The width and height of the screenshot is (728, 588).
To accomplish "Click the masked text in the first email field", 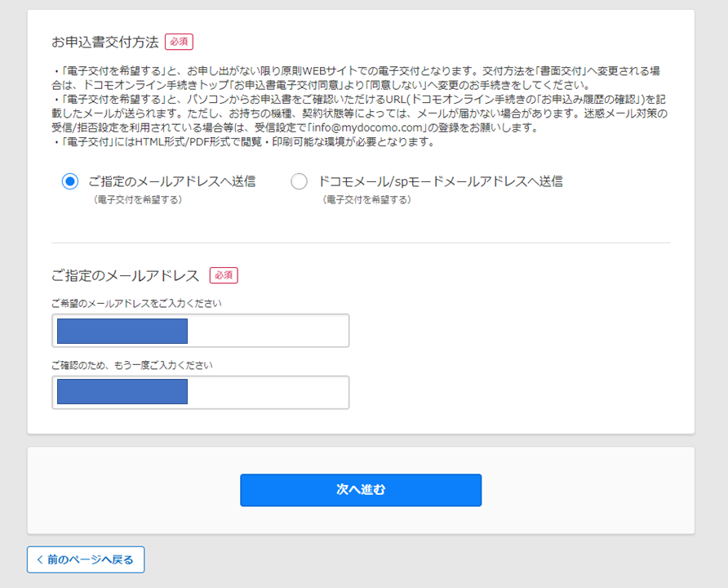I will click(x=122, y=331).
